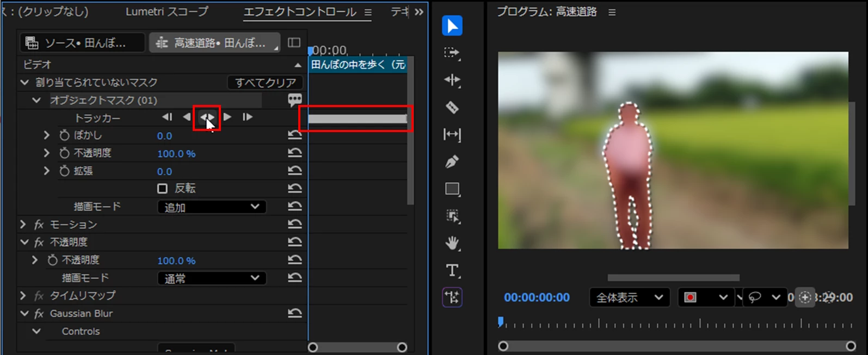Screen dimensions: 868x355
Task: Enable the 反転 checkbox
Action: tap(162, 189)
